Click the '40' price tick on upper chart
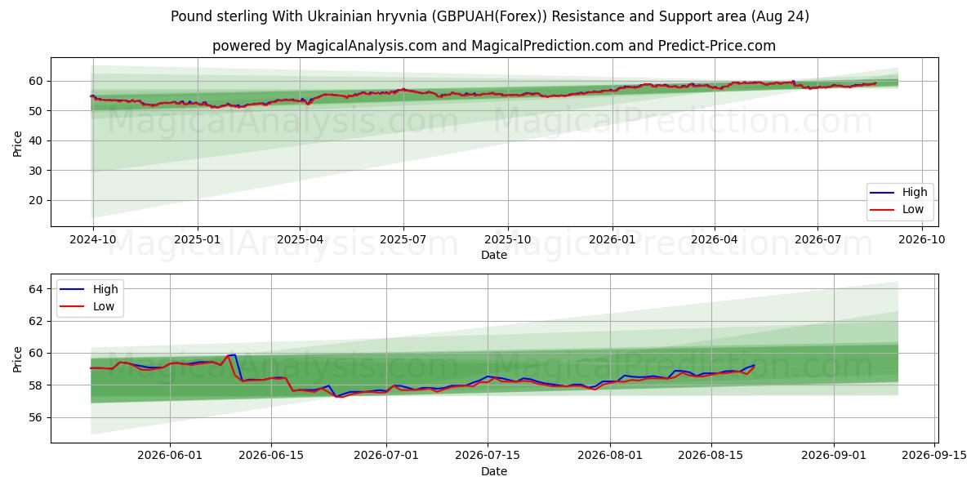 37,140
